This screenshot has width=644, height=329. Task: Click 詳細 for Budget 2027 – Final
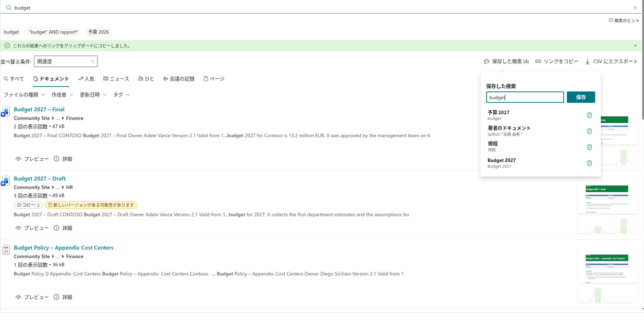pyautogui.click(x=63, y=159)
